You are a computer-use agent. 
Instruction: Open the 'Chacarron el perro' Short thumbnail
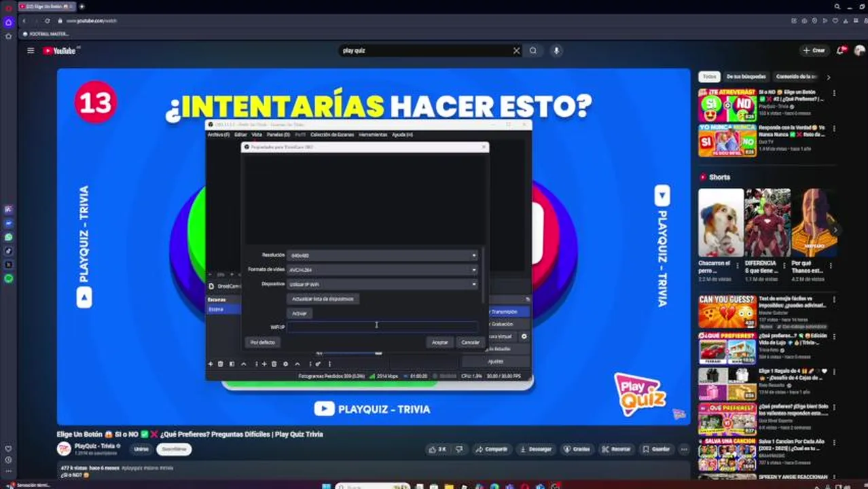(721, 223)
